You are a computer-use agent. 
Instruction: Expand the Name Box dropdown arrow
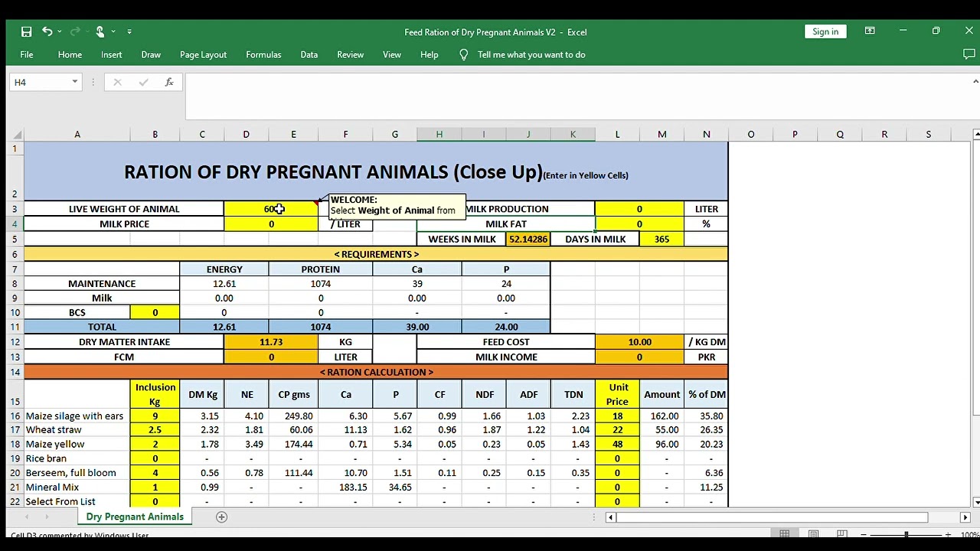click(x=74, y=82)
